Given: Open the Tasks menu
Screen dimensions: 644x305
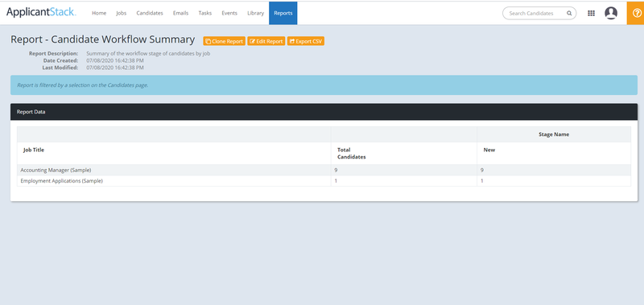Looking at the screenshot, I should (205, 13).
